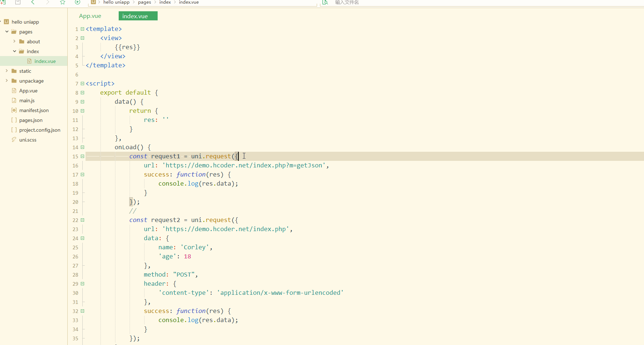The width and height of the screenshot is (644, 345).
Task: Click the pages folder icon
Action: click(14, 32)
